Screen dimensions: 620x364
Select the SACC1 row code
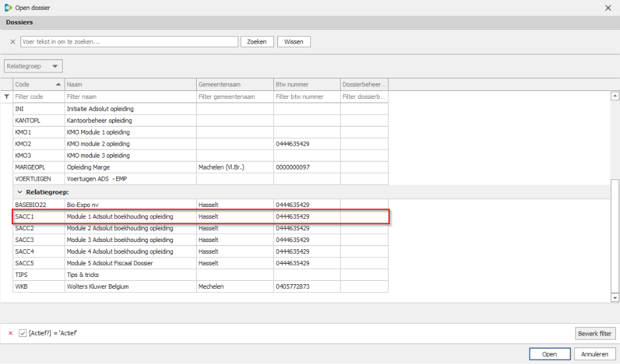(24, 217)
